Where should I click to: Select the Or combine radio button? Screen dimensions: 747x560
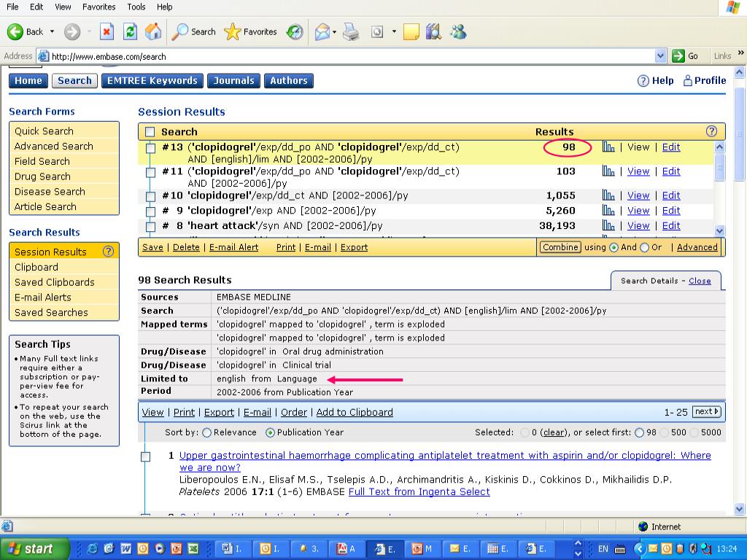(x=645, y=248)
